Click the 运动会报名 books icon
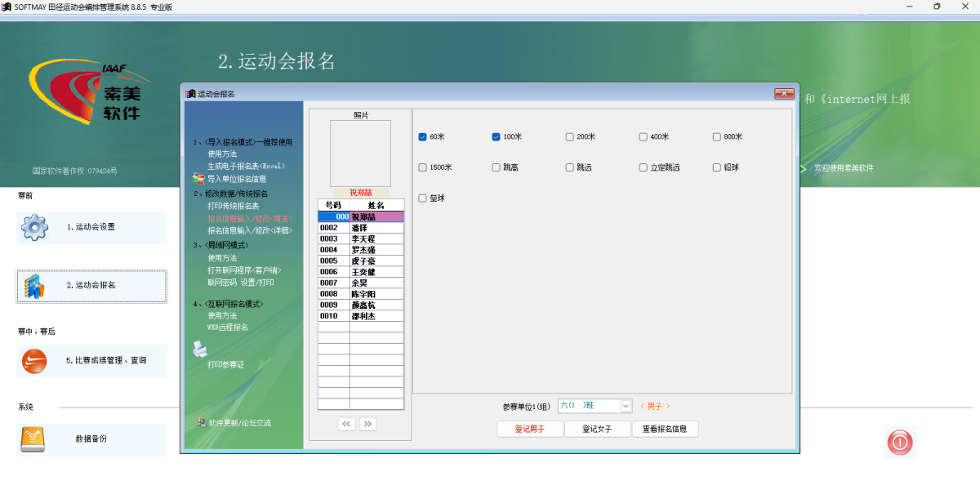Screen dimensions: 980x490 click(x=34, y=286)
